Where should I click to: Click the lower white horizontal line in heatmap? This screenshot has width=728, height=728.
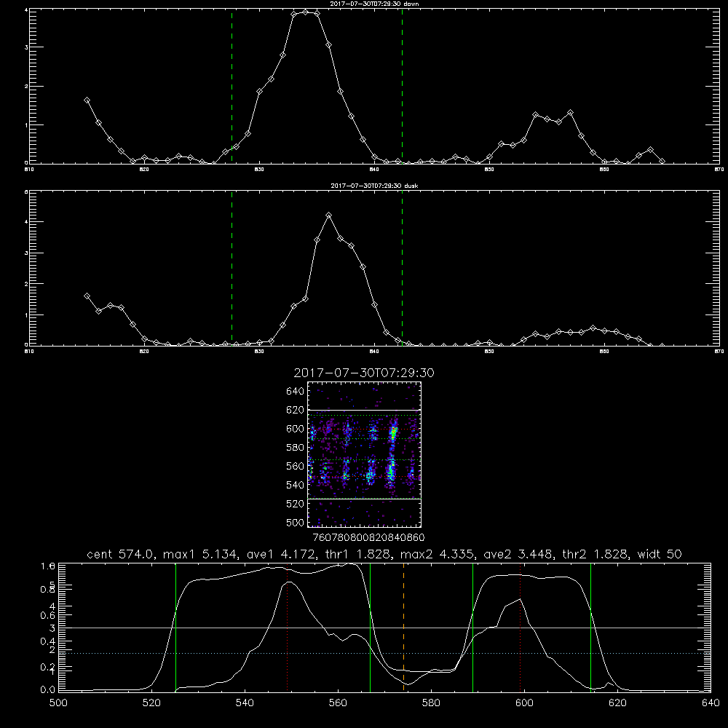tap(365, 499)
